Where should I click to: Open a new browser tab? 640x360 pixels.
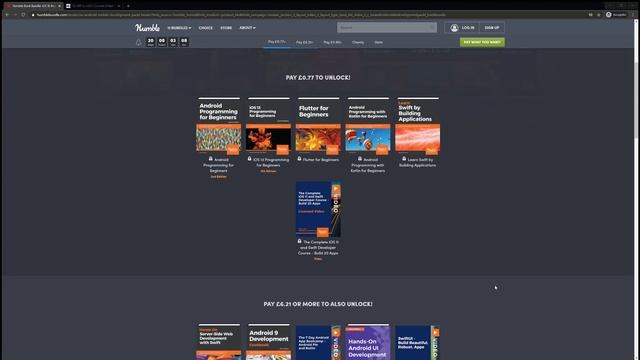128,6
